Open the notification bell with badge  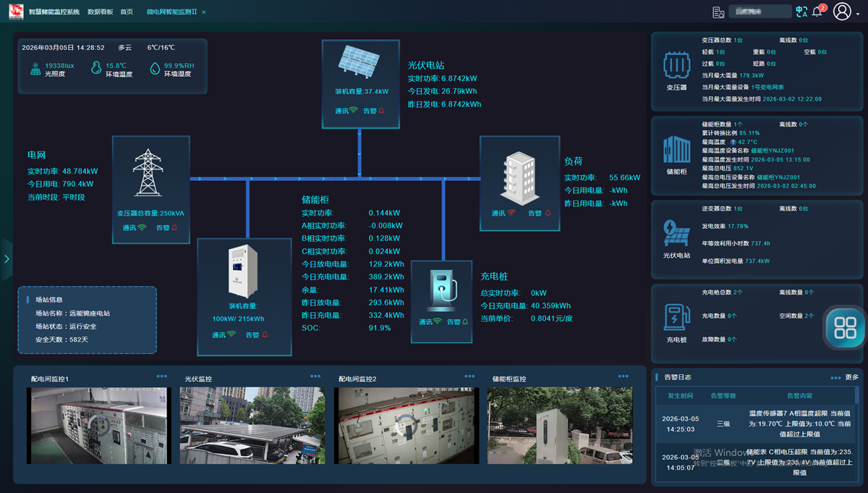(818, 12)
